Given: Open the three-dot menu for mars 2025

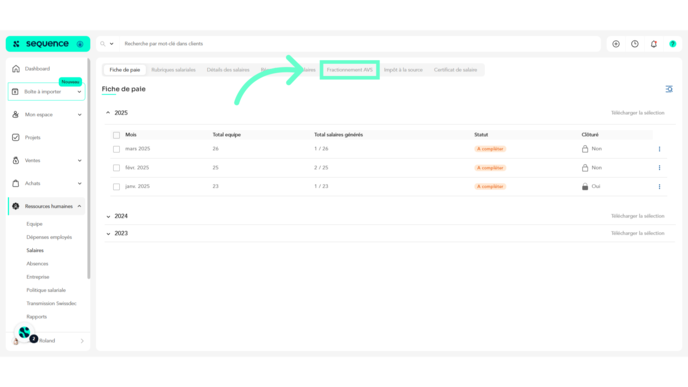Looking at the screenshot, I should click(x=659, y=149).
